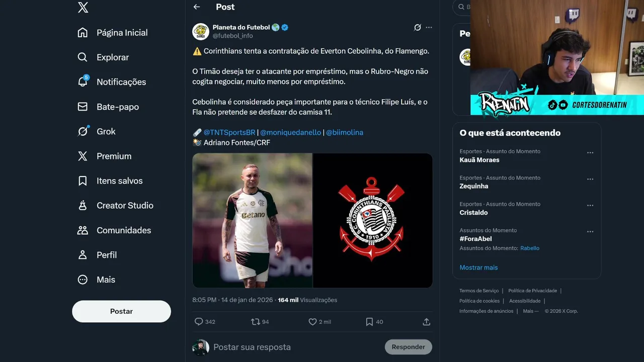Screen dimensions: 644x362
Task: Like the post with heart icon
Action: [x=312, y=322]
